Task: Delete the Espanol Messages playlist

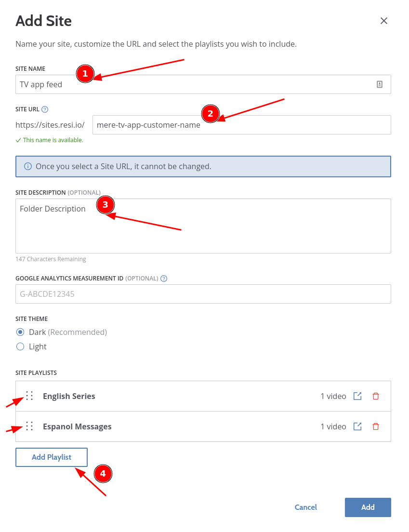Action: (x=376, y=426)
